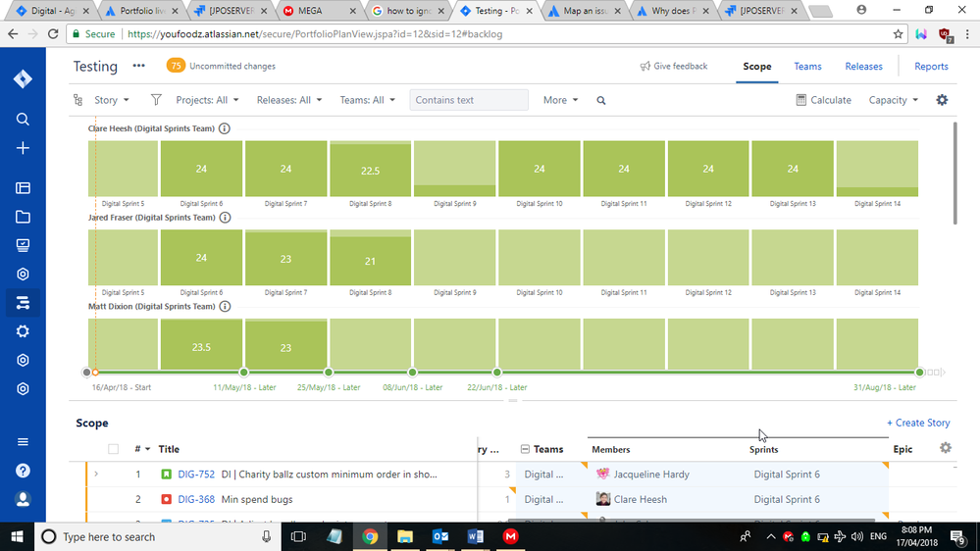This screenshot has height=551, width=980.
Task: Expand issue row DIG-752
Action: (x=96, y=475)
